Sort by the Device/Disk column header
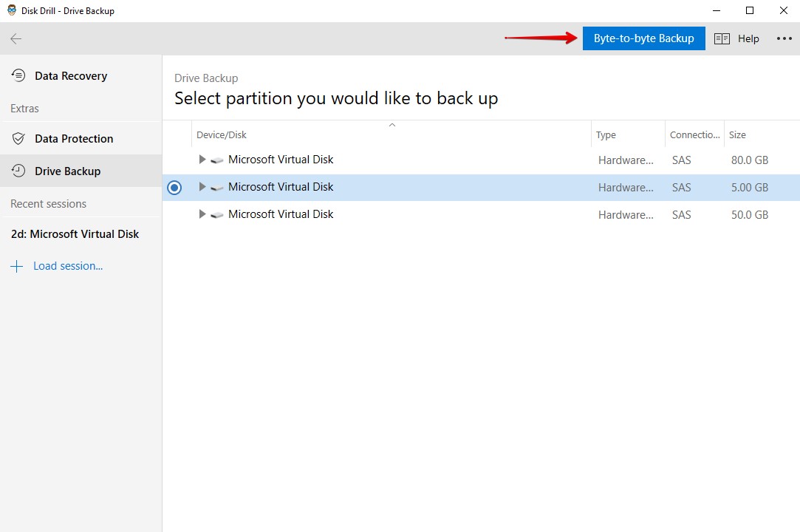Image resolution: width=800 pixels, height=532 pixels. click(392, 134)
